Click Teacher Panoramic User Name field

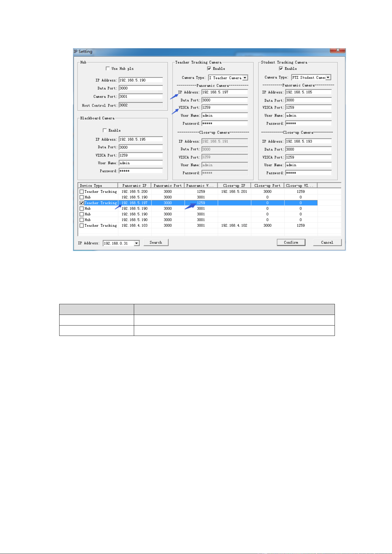225,116
